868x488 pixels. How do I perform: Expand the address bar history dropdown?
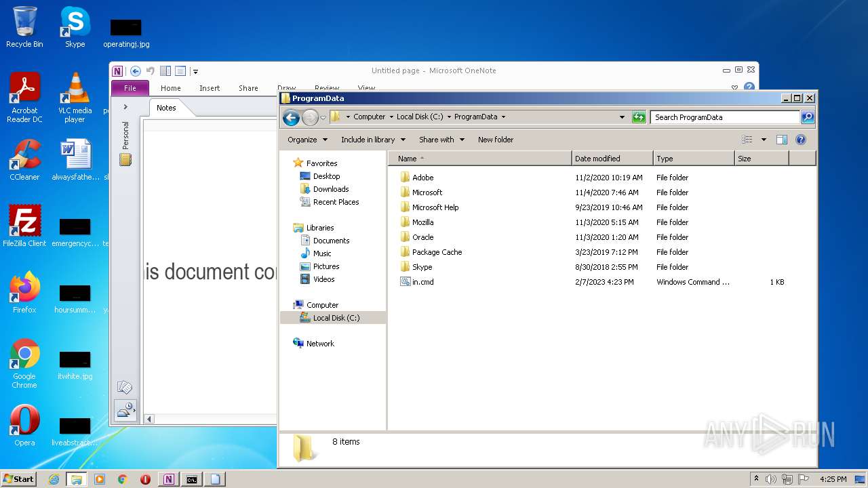(622, 117)
